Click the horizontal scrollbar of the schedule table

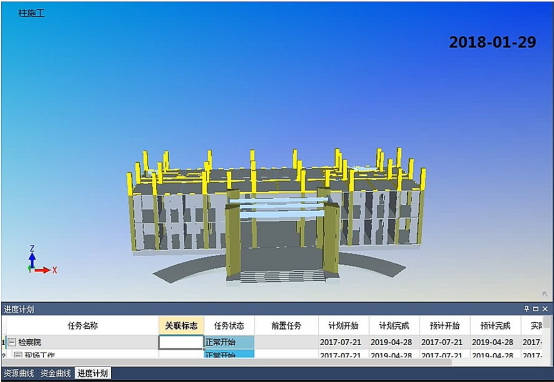tap(228, 362)
